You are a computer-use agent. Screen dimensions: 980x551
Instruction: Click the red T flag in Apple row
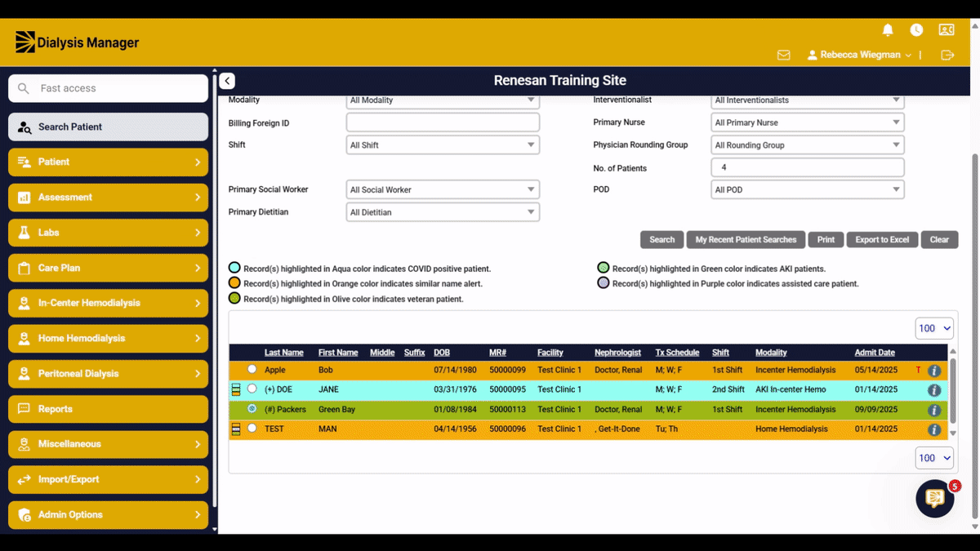(918, 371)
